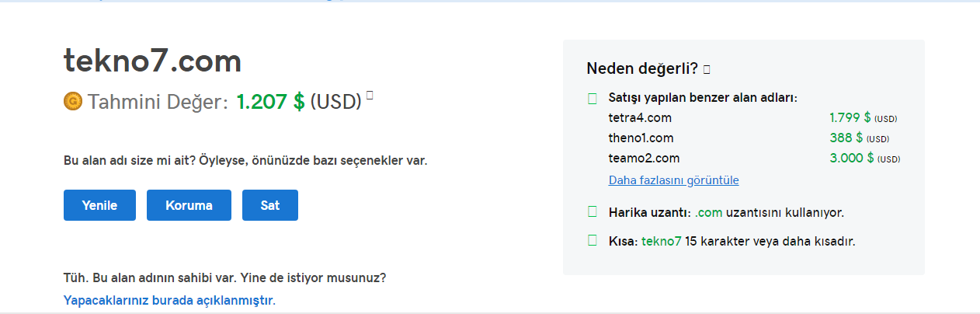Image resolution: width=980 pixels, height=314 pixels.
Task: Open the Yapacaklarınız burada açıklanmıştır link
Action: 169,300
